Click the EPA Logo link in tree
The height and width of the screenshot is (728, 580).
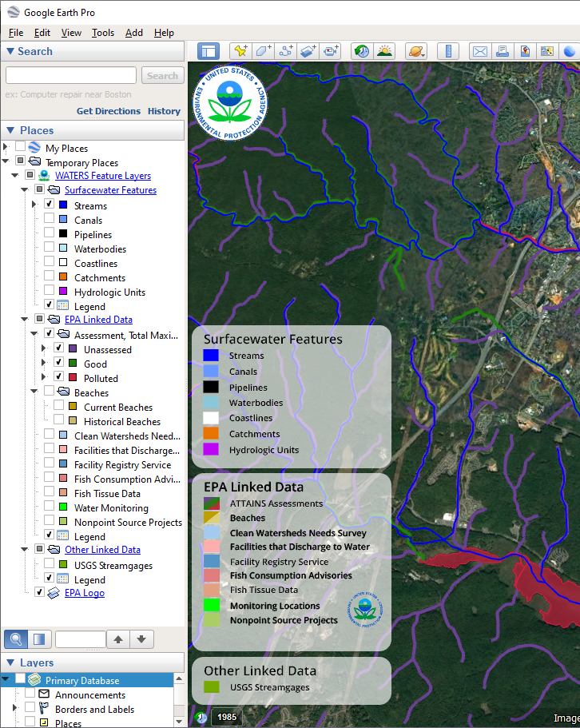85,593
